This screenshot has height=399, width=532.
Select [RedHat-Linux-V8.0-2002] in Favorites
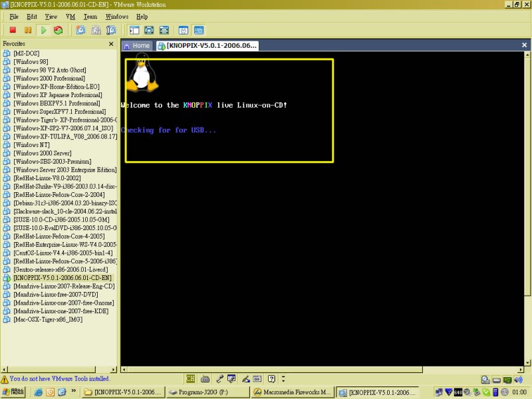[x=47, y=178]
